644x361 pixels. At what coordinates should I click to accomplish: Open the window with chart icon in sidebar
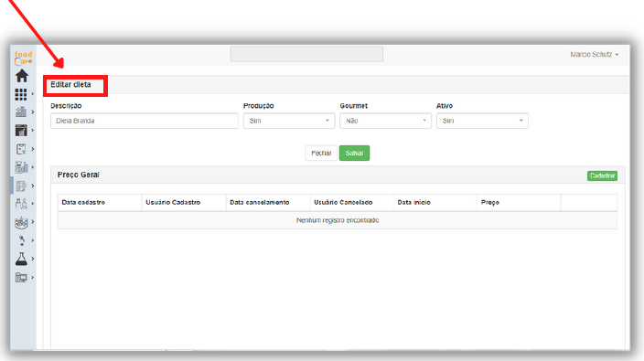[x=21, y=131]
